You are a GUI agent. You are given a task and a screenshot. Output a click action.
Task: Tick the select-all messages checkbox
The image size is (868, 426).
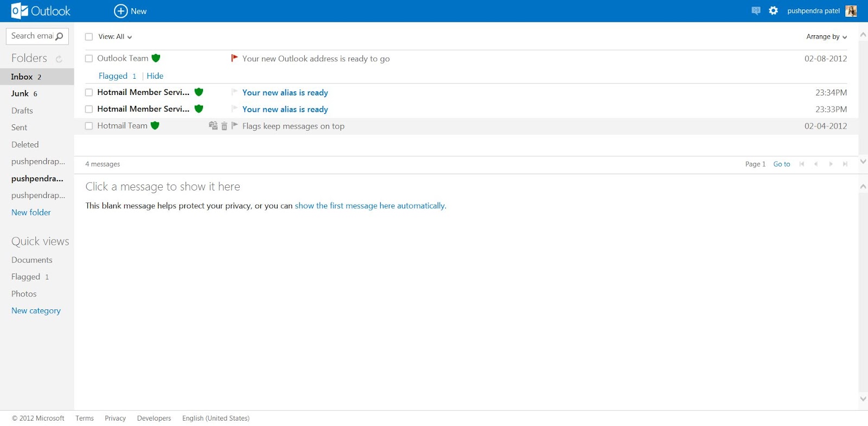click(x=89, y=37)
